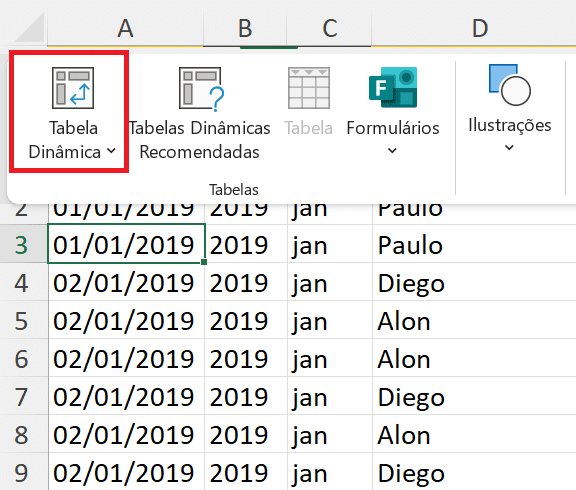Select column C header
576x490 pixels.
click(x=330, y=28)
